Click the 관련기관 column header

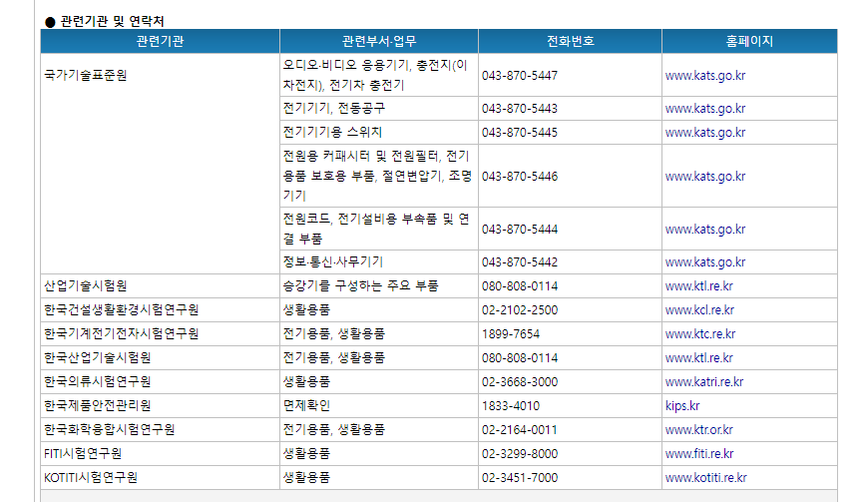[160, 41]
